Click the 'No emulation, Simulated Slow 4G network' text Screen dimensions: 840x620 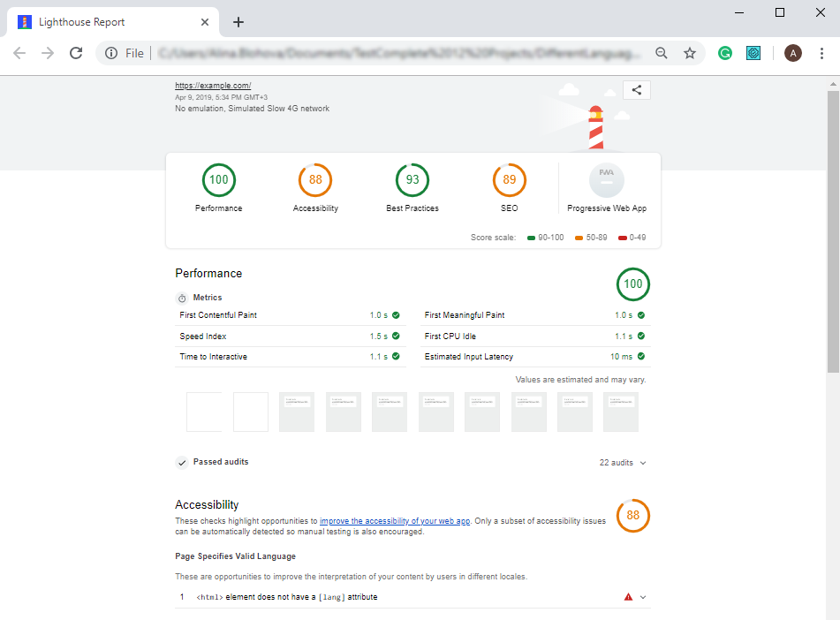253,109
